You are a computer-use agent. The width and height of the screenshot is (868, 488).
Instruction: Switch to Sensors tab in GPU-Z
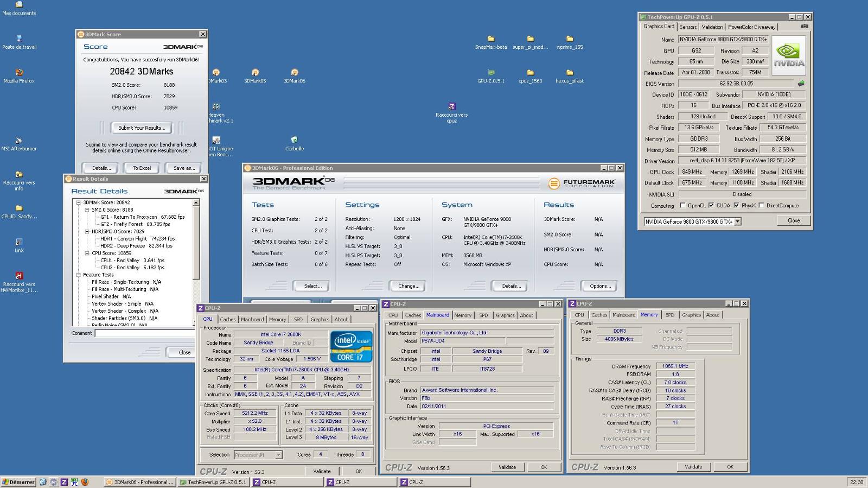coord(688,27)
